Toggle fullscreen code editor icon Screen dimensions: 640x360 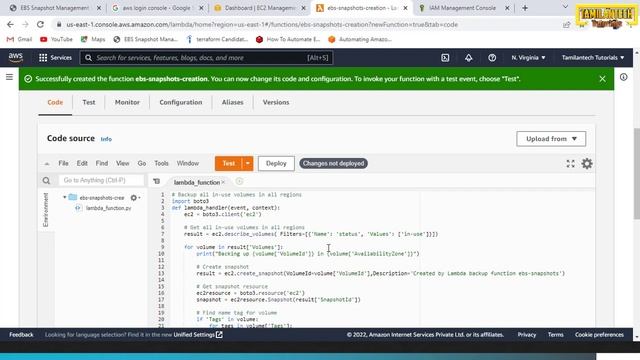[570, 164]
